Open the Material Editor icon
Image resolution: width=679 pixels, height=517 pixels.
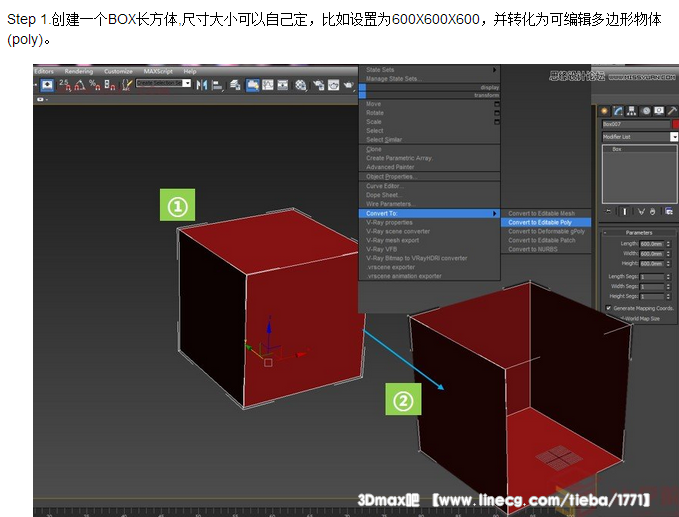tap(301, 85)
